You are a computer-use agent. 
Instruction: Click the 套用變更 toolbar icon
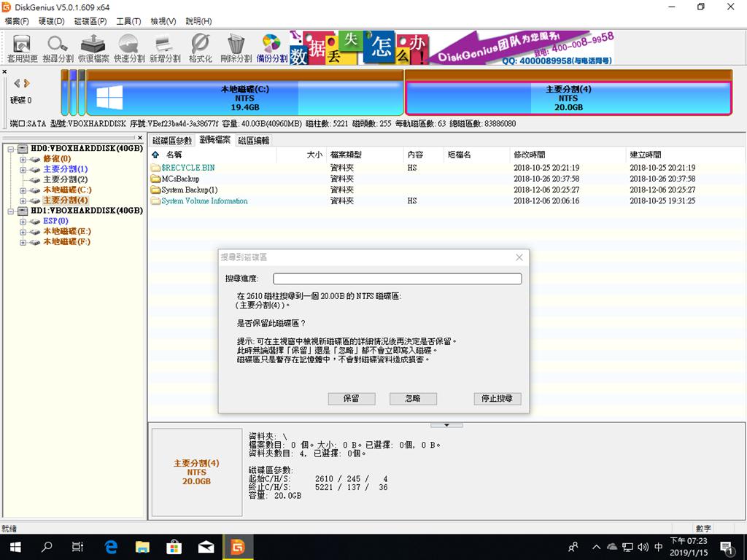click(22, 49)
